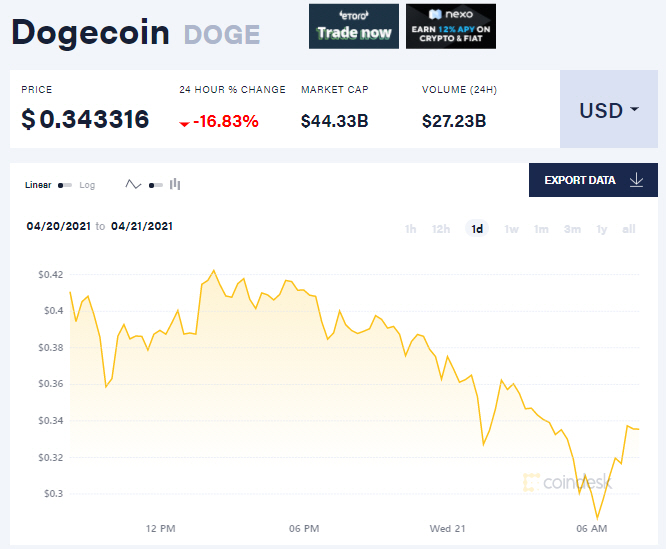Click the download arrow icon on Export Data
The width and height of the screenshot is (666, 549).
coord(637,180)
